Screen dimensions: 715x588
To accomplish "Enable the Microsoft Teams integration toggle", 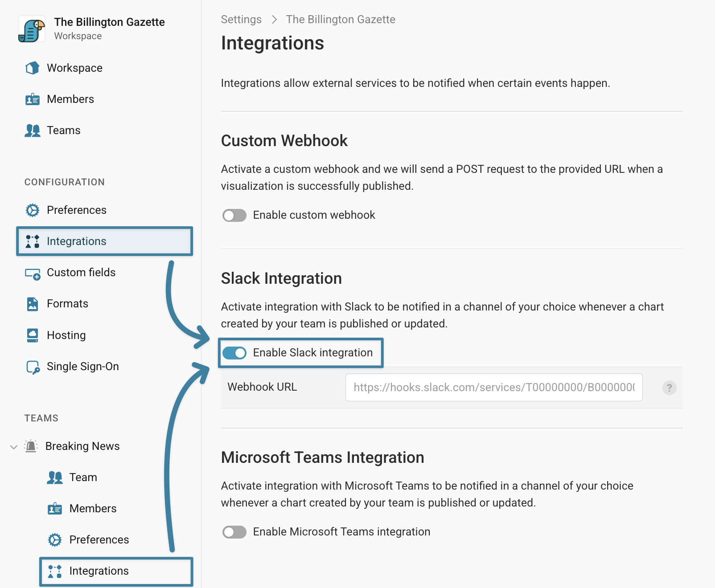I will pyautogui.click(x=234, y=532).
